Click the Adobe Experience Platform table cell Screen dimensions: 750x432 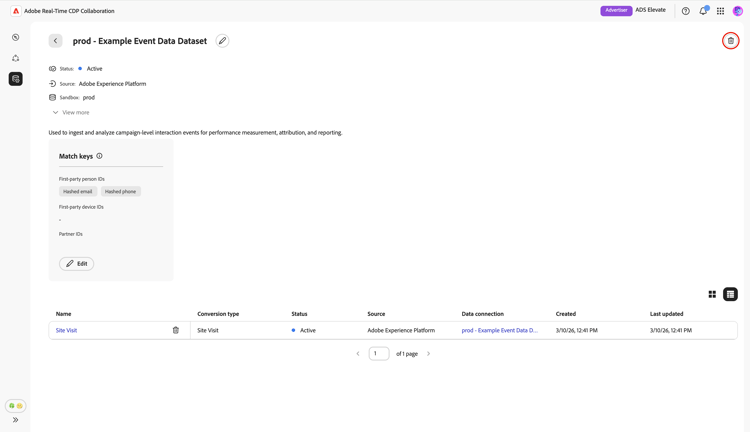pos(401,330)
